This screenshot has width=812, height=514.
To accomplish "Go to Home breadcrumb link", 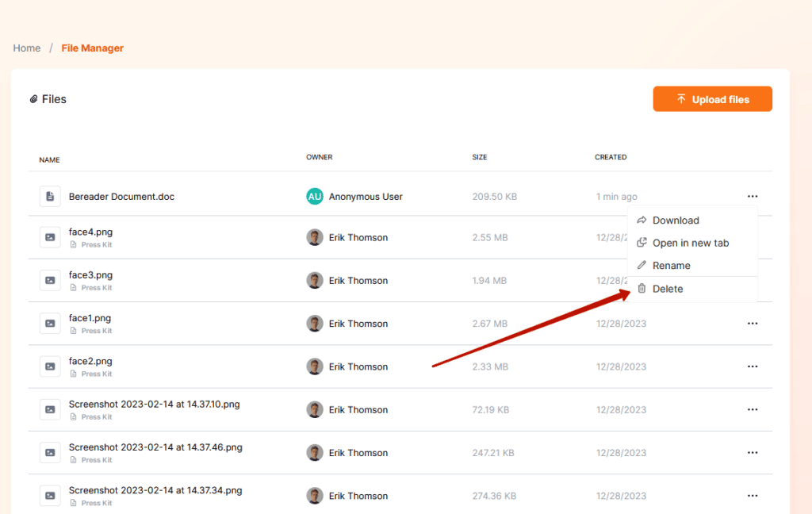I will pyautogui.click(x=27, y=48).
